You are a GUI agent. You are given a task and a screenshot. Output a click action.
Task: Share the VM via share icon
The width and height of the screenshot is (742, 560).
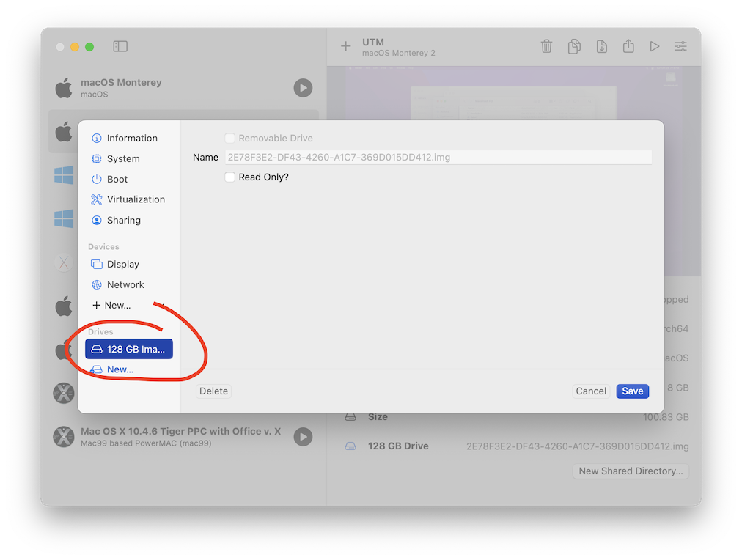click(628, 46)
